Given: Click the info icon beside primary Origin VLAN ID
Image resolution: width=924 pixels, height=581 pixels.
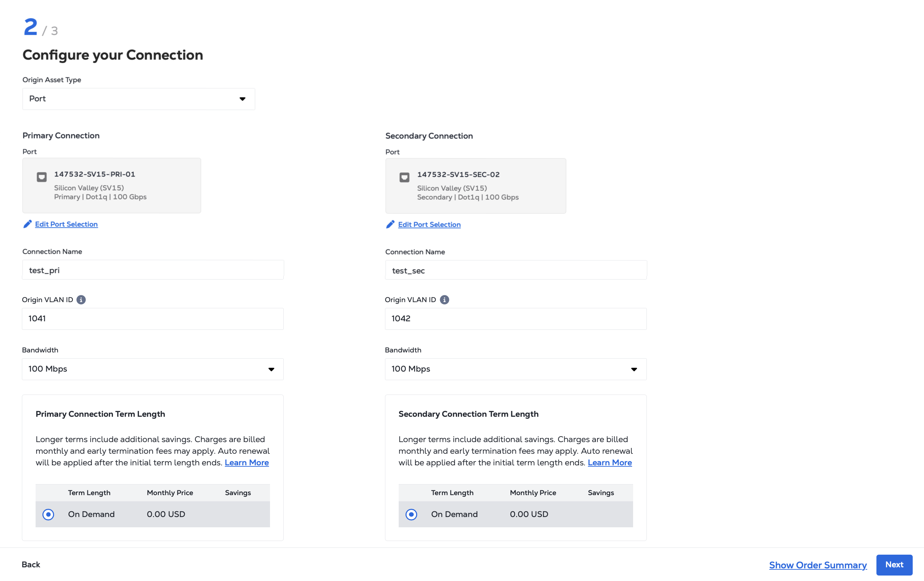Looking at the screenshot, I should (81, 300).
